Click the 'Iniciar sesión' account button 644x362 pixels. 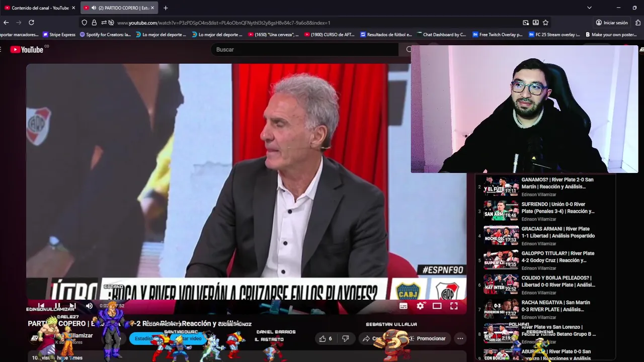tap(612, 23)
